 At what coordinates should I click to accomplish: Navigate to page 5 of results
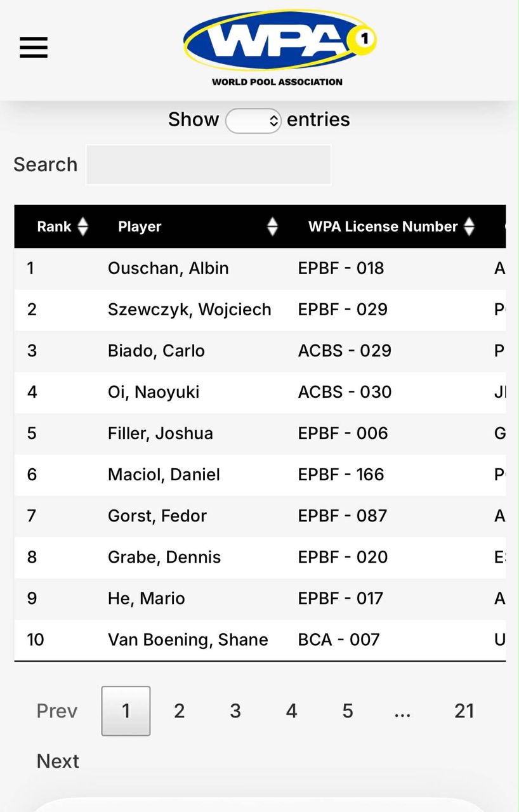348,711
